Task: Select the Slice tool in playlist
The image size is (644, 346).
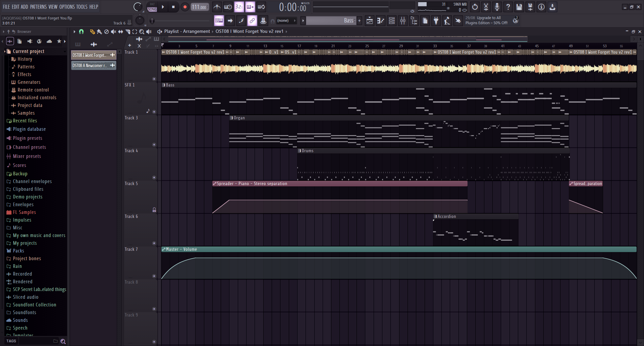Action: point(127,32)
